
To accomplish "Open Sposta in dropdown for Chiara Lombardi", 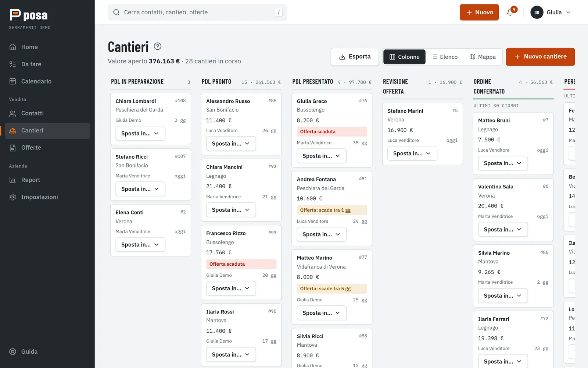I will [x=140, y=134].
